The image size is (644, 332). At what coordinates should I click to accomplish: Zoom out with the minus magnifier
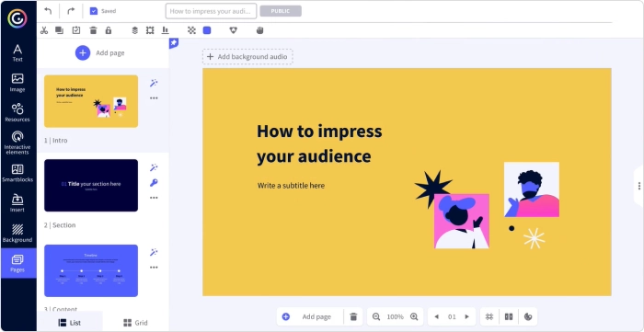point(376,316)
